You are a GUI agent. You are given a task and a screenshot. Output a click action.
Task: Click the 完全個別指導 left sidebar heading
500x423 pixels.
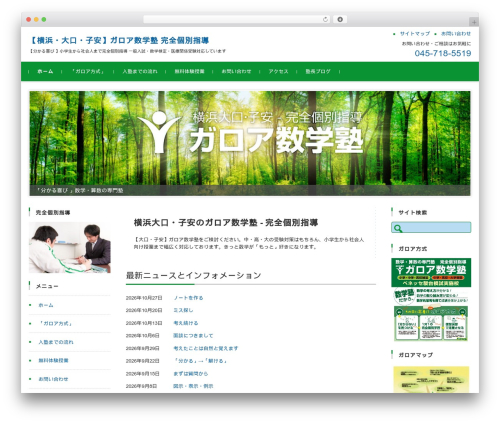tap(53, 212)
